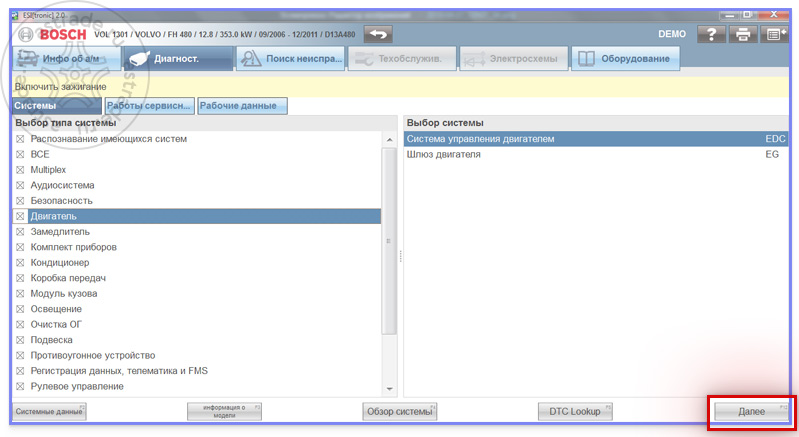Open информация о модели button

pyautogui.click(x=224, y=412)
